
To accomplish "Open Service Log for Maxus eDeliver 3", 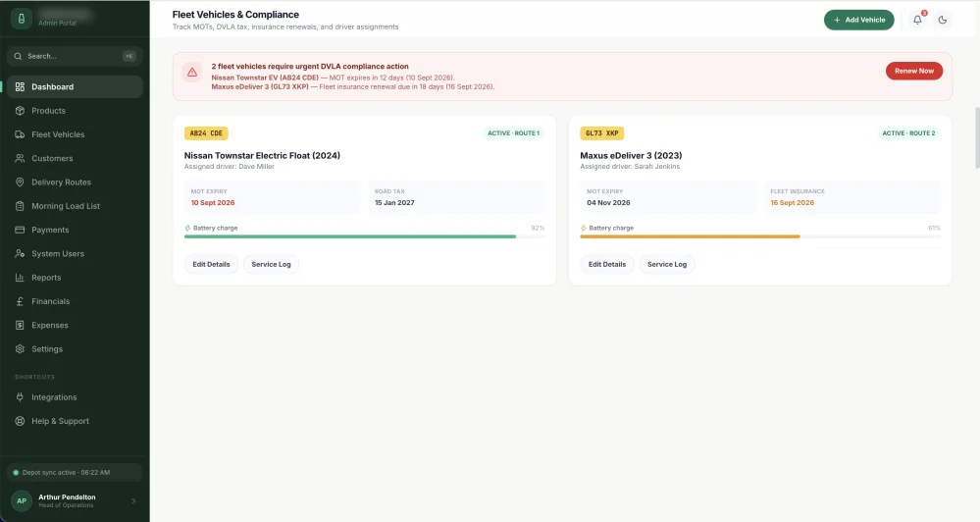I will tap(667, 265).
